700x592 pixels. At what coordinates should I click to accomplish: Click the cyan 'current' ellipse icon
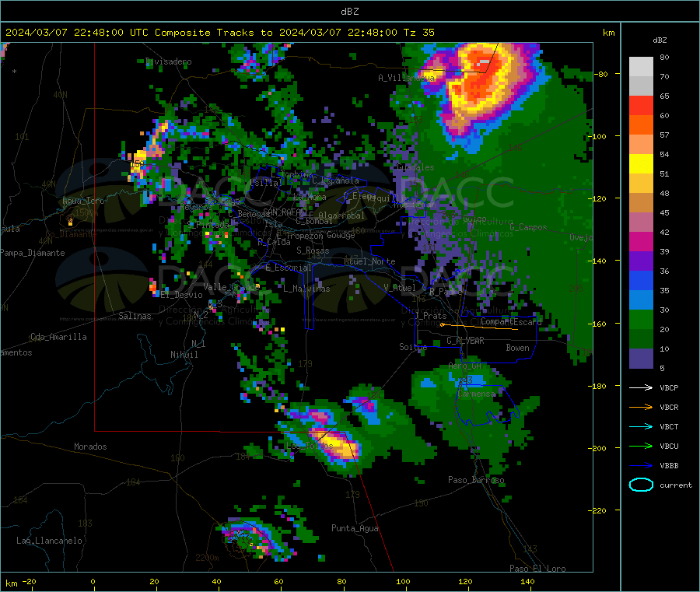[x=641, y=485]
